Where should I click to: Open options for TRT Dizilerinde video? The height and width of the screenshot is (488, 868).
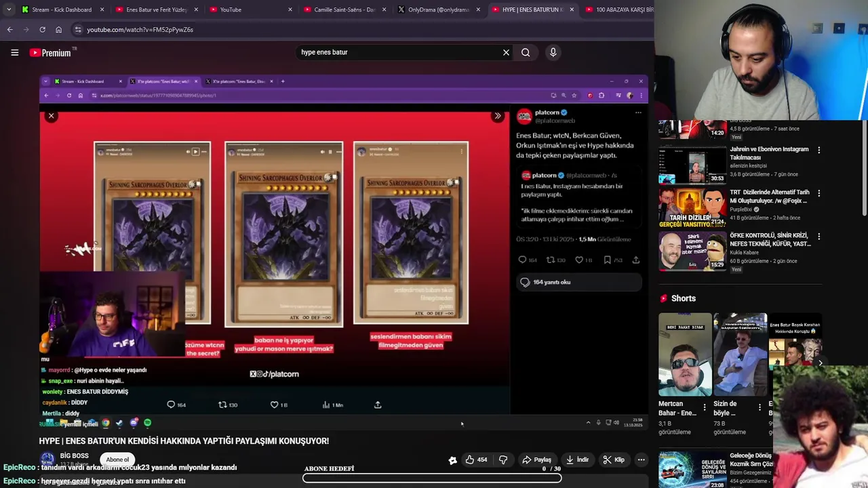818,192
